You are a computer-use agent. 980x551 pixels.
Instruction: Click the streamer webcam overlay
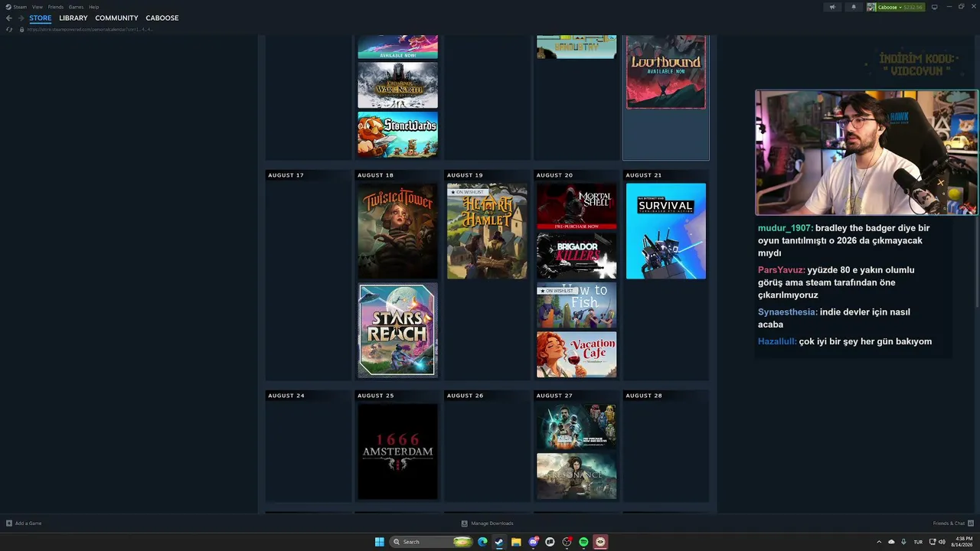pos(866,153)
